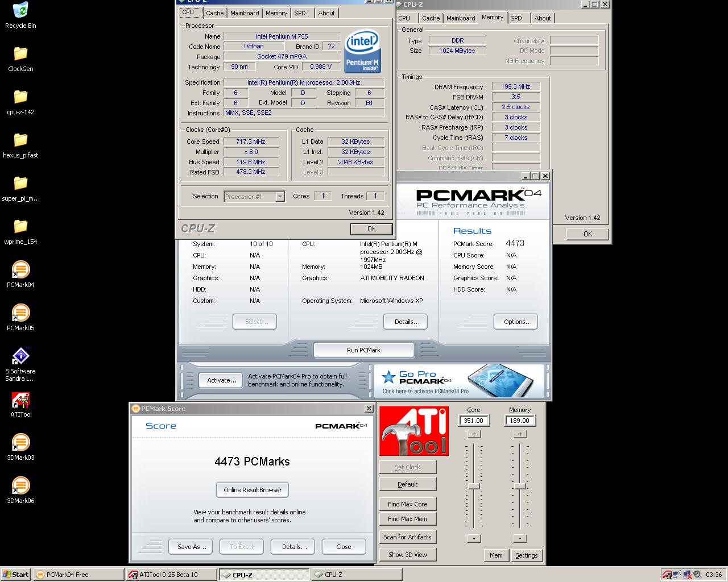This screenshot has height=582, width=728.
Task: Switch to Mainboard tab in front CPU-Z
Action: click(x=245, y=13)
